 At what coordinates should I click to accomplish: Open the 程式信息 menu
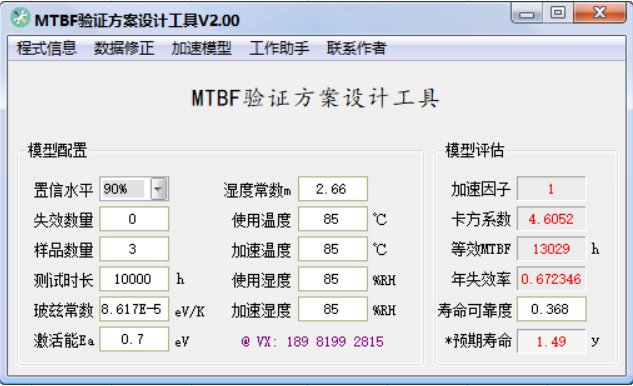(46, 48)
